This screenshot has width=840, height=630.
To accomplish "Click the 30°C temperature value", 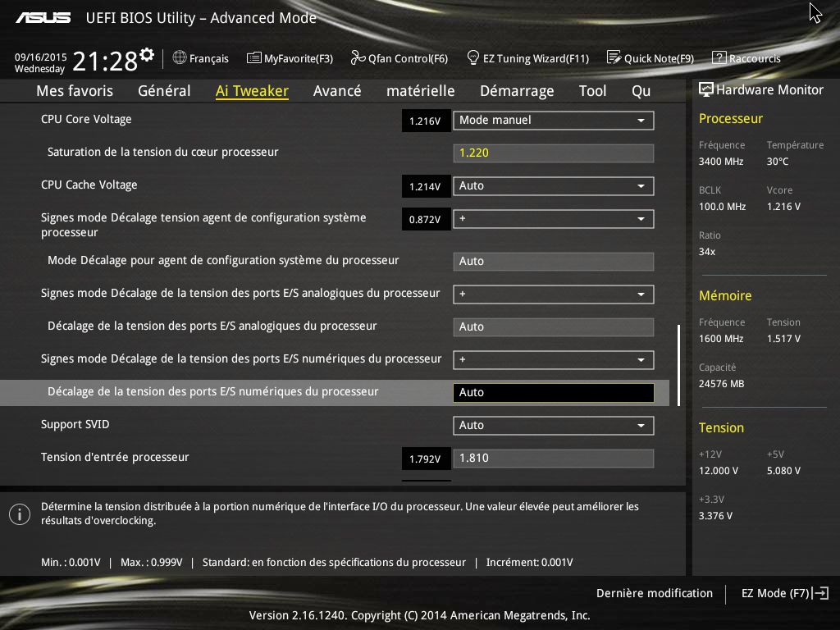I will point(778,162).
